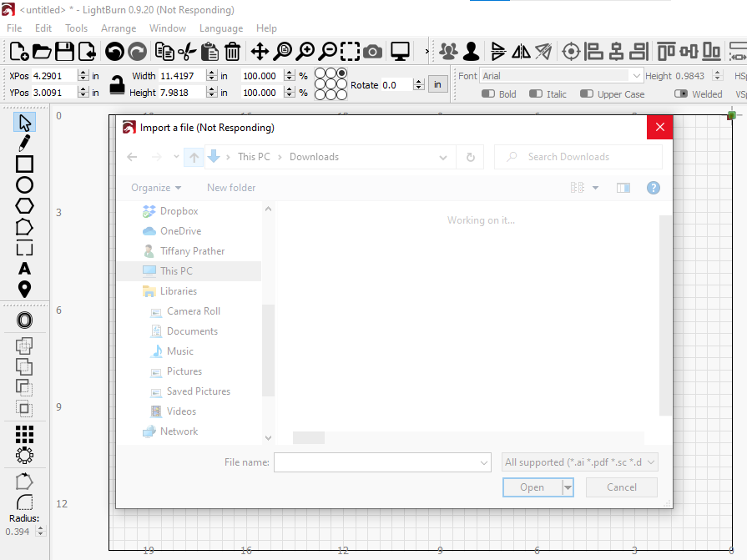Select the Rectangle tool
Image resolution: width=747 pixels, height=560 pixels.
click(24, 164)
